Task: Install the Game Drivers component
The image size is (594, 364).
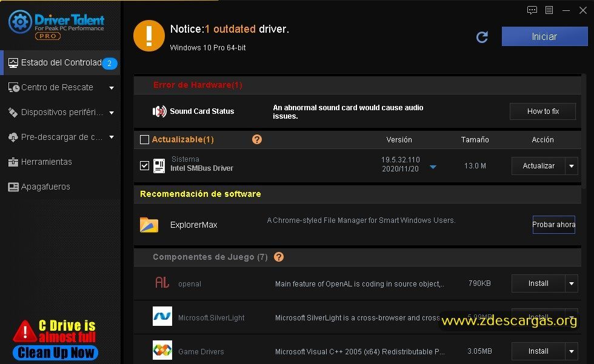Action: point(538,351)
